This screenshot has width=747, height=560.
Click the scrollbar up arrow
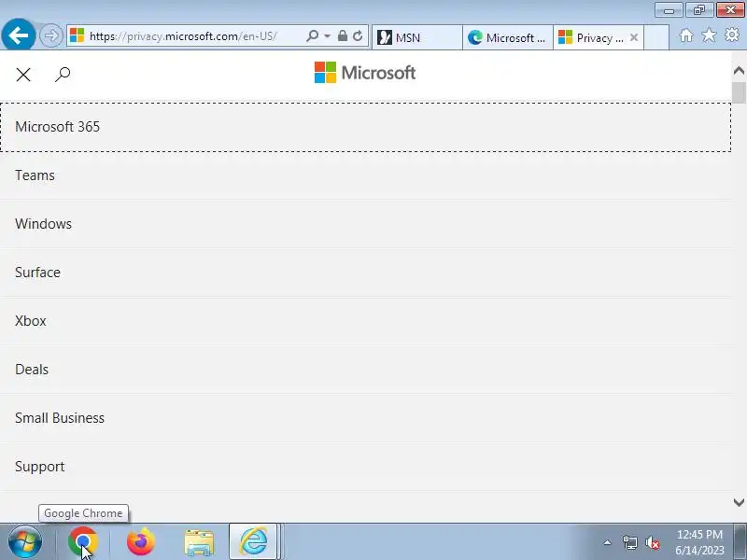(x=739, y=71)
